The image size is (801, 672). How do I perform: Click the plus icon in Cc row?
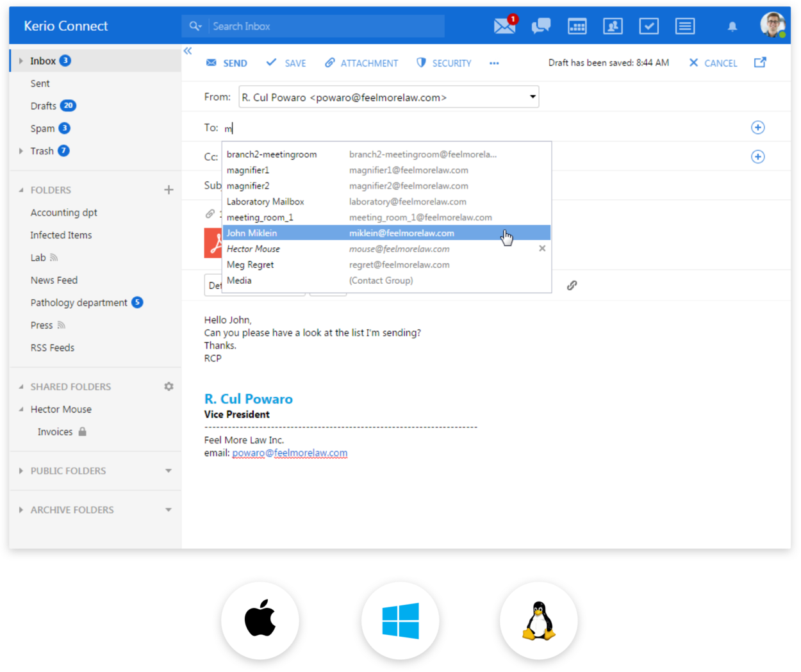click(x=758, y=157)
